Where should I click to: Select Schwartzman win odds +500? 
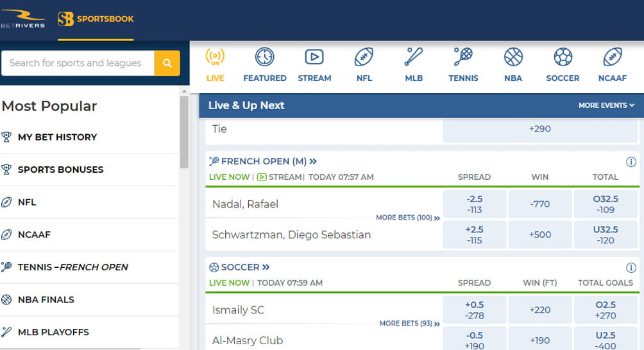tap(539, 234)
